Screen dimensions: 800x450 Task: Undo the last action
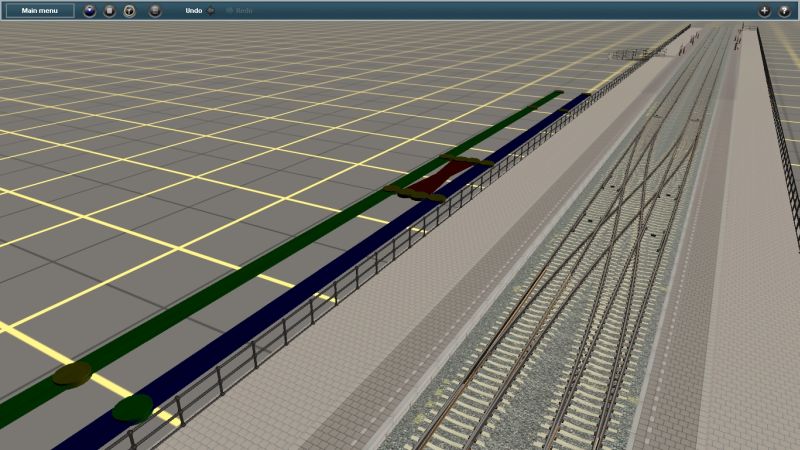(195, 11)
